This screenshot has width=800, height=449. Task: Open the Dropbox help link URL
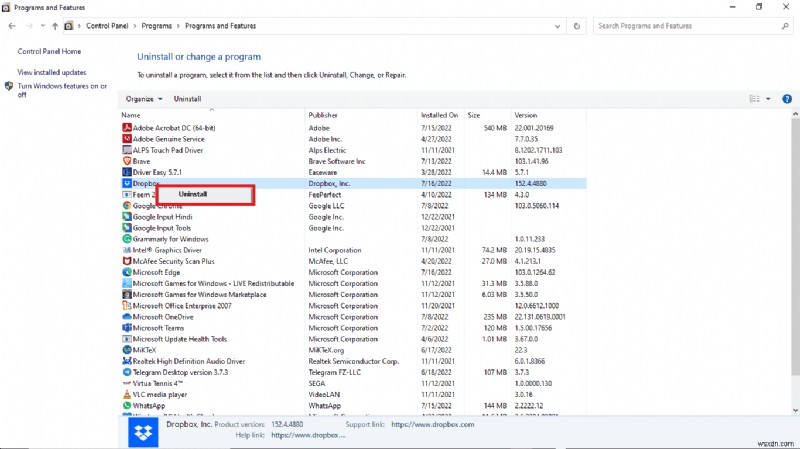(308, 435)
